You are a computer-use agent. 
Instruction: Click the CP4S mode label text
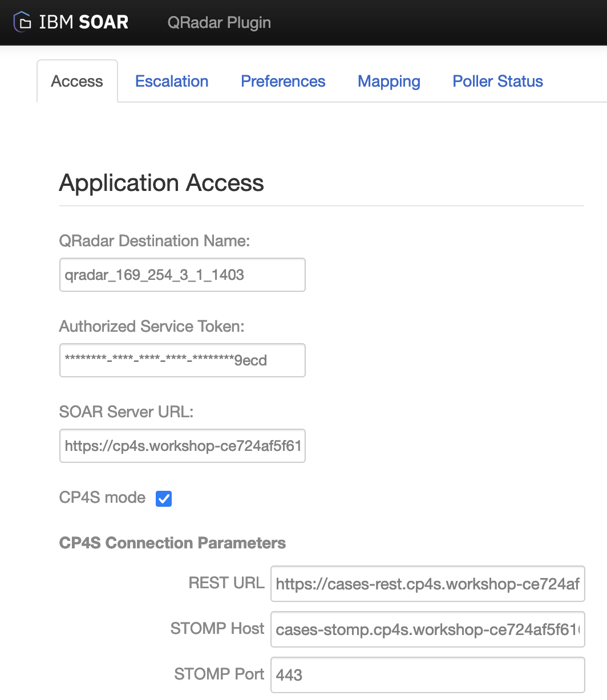pyautogui.click(x=102, y=498)
